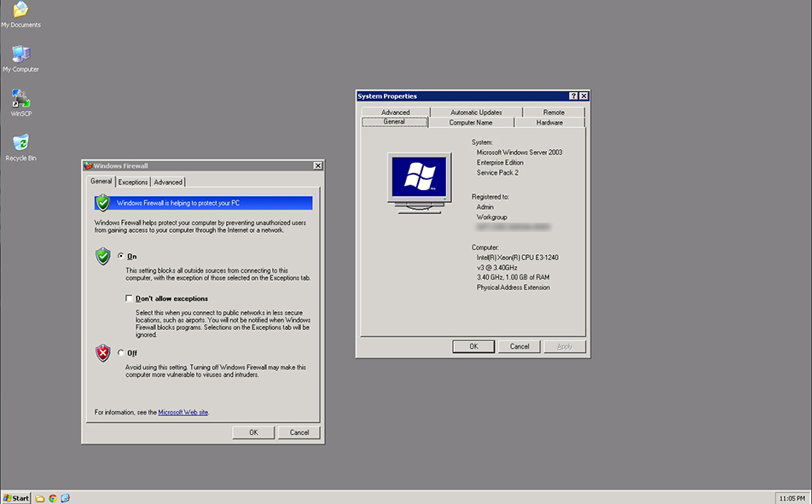The image size is (812, 504).
Task: Click the Windows Firewall title bar icon
Action: tap(88, 165)
